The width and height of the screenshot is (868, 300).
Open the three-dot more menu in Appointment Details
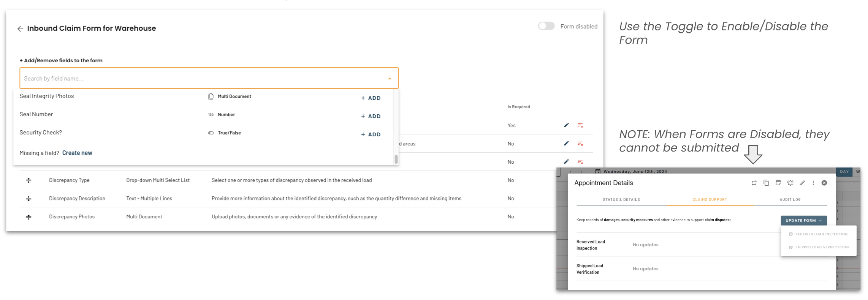pyautogui.click(x=813, y=183)
